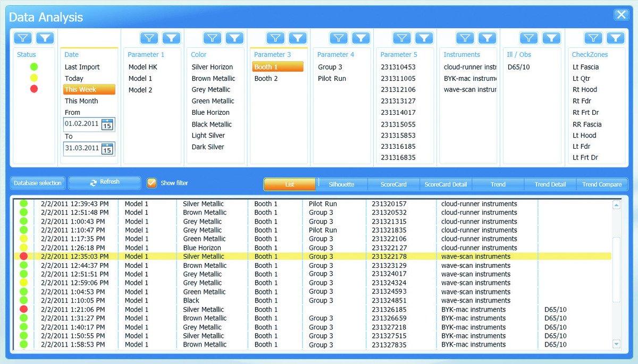Switch to the Silhouette tab
The height and width of the screenshot is (364, 638).
341,184
